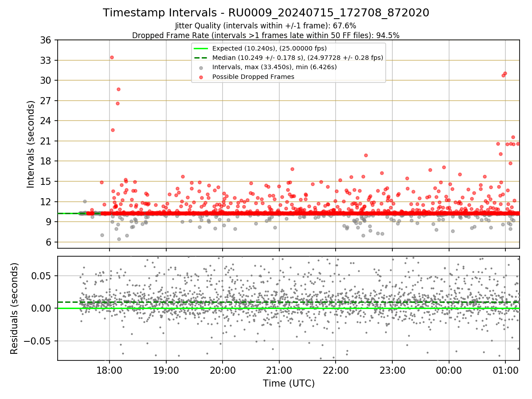
Task: Click the '22:00' x-axis tick label
Action: (x=336, y=371)
